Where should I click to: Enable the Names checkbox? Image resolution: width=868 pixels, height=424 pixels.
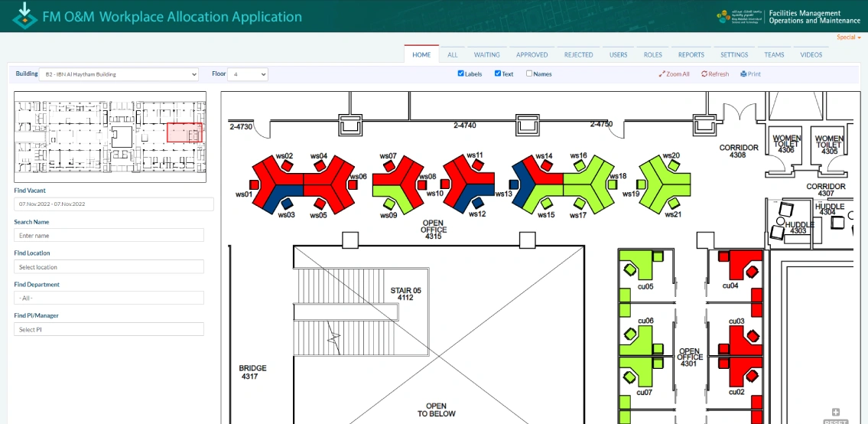529,74
